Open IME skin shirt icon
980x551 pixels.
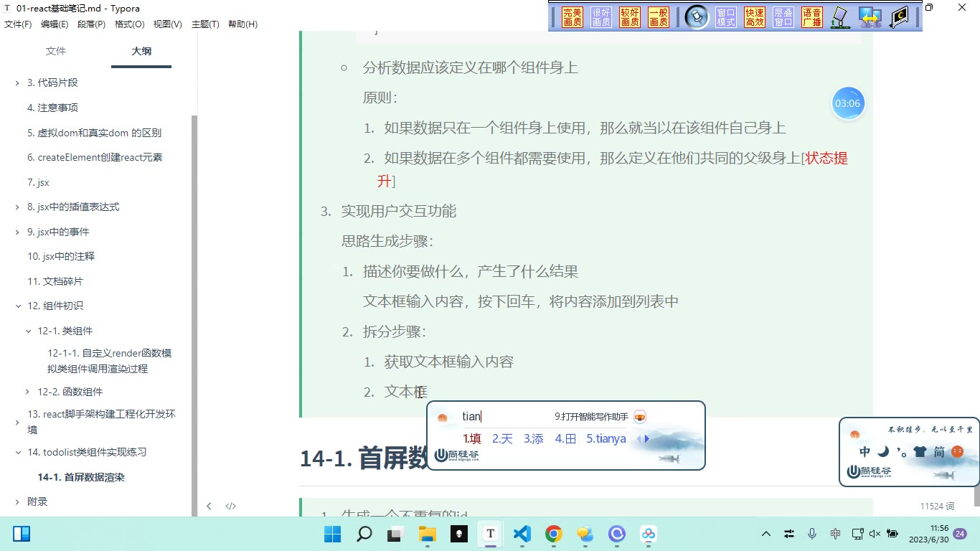click(920, 452)
